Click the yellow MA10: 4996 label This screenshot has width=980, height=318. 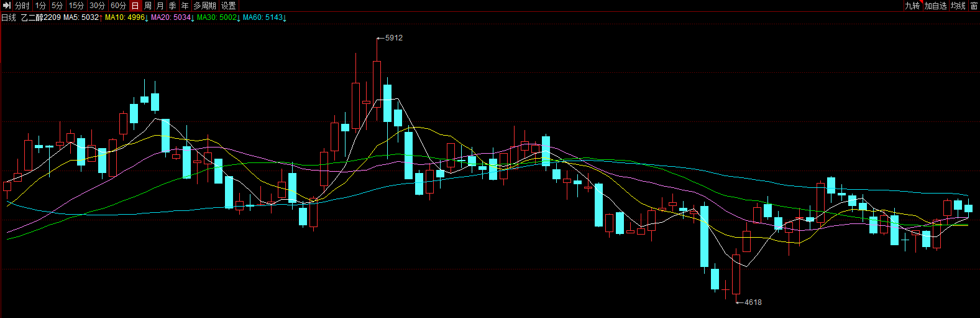(x=125, y=17)
